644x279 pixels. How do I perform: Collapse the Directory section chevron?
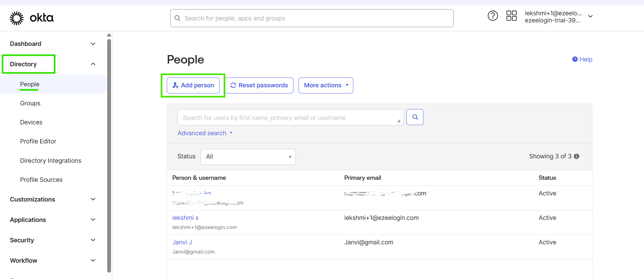point(93,64)
